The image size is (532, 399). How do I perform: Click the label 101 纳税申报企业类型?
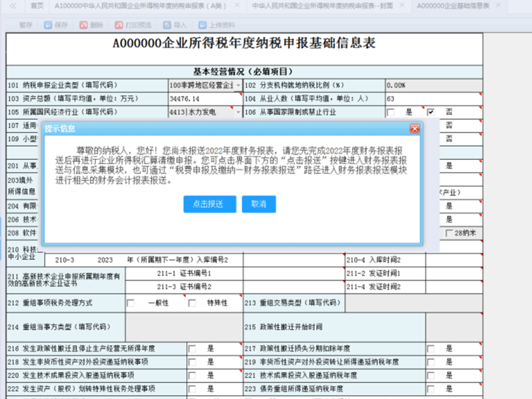pos(63,85)
